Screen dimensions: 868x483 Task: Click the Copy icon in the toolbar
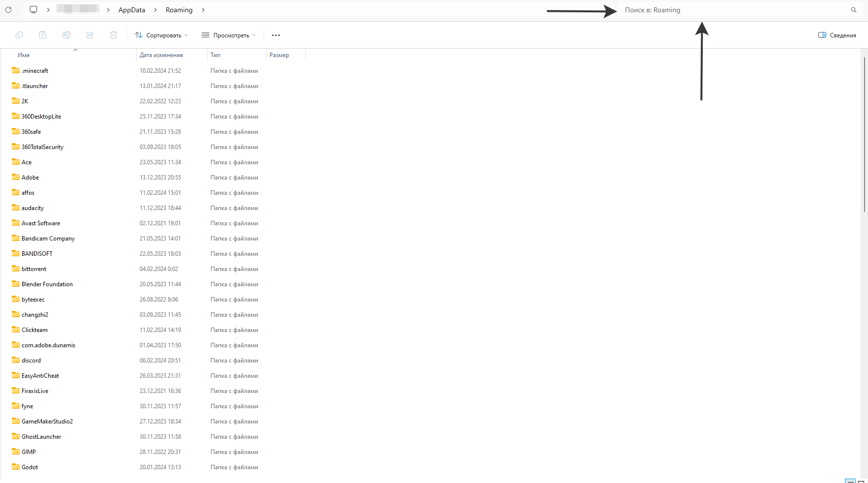point(19,35)
